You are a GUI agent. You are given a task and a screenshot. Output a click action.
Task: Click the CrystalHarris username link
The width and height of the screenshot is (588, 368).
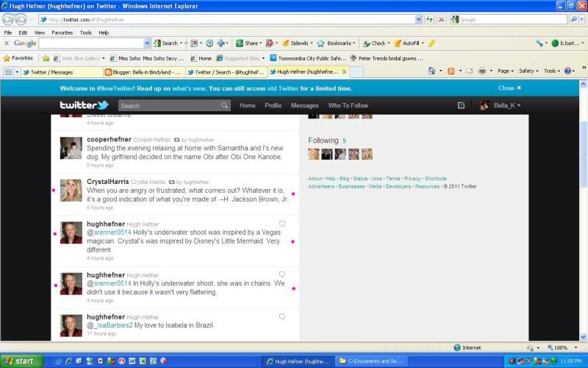click(x=107, y=182)
